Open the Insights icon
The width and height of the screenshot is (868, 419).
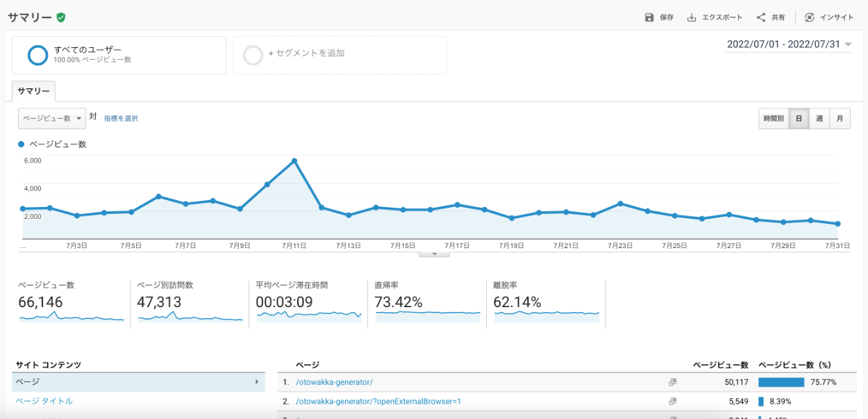click(810, 17)
